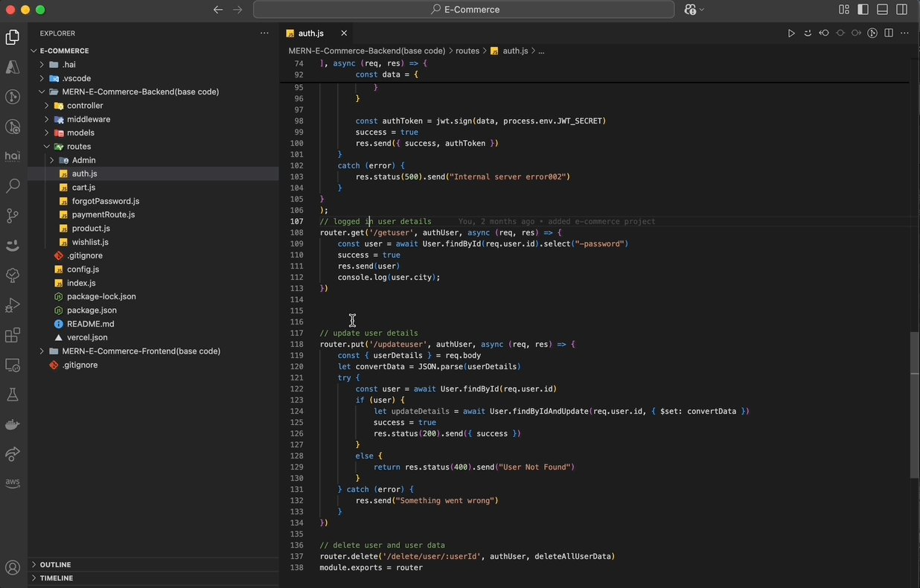Open the Docker view icon

click(x=13, y=424)
